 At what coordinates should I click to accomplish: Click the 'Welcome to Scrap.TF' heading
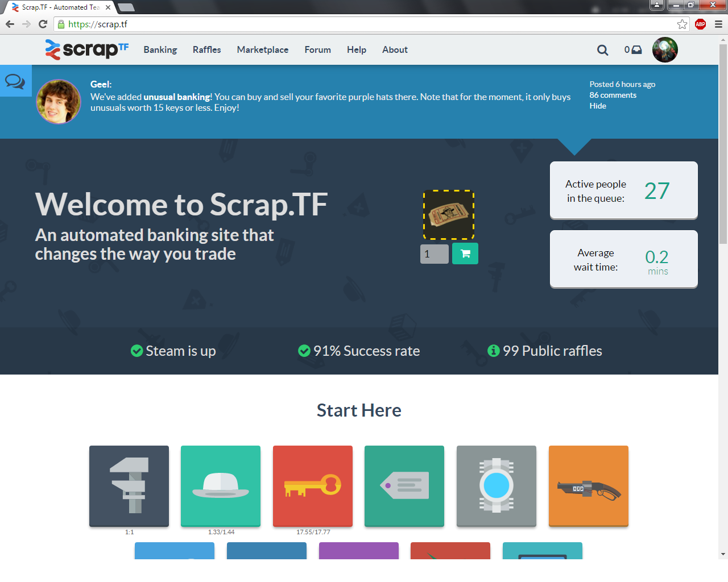[181, 205]
